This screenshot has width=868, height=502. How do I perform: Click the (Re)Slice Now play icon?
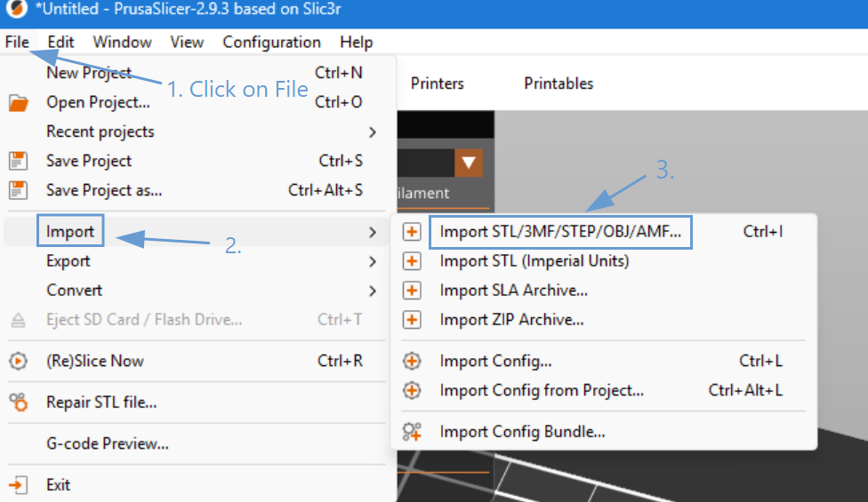pyautogui.click(x=19, y=361)
